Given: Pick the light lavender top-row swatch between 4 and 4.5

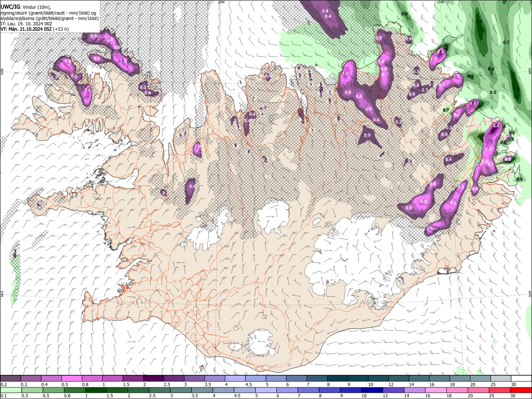Looking at the screenshot, I should coord(235,379).
